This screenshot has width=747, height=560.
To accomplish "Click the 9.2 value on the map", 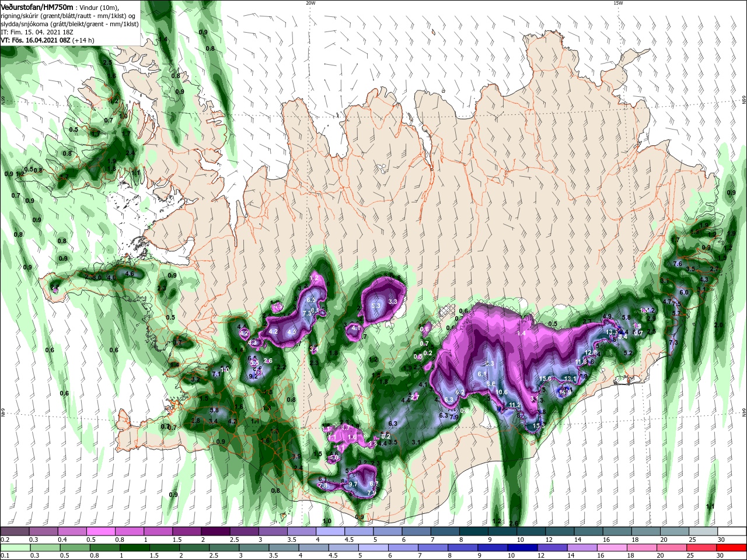I will [x=253, y=377].
